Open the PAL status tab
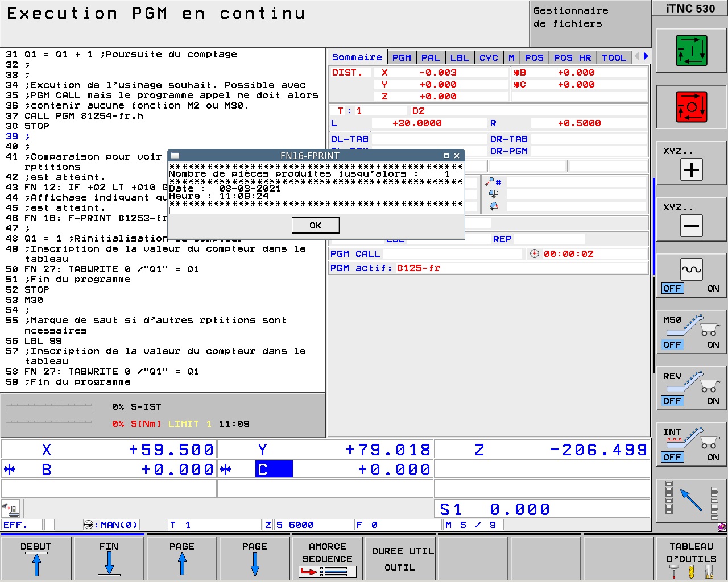 431,57
